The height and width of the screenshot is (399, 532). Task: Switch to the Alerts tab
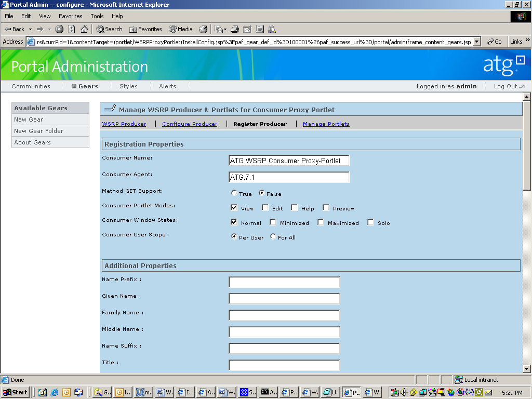coord(168,86)
